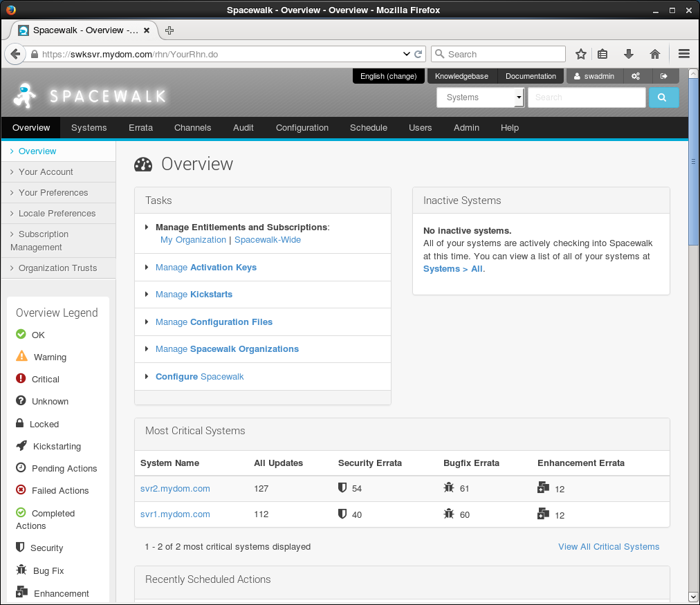Click the red Critical legend icon
Image resolution: width=700 pixels, height=605 pixels.
[x=21, y=378]
